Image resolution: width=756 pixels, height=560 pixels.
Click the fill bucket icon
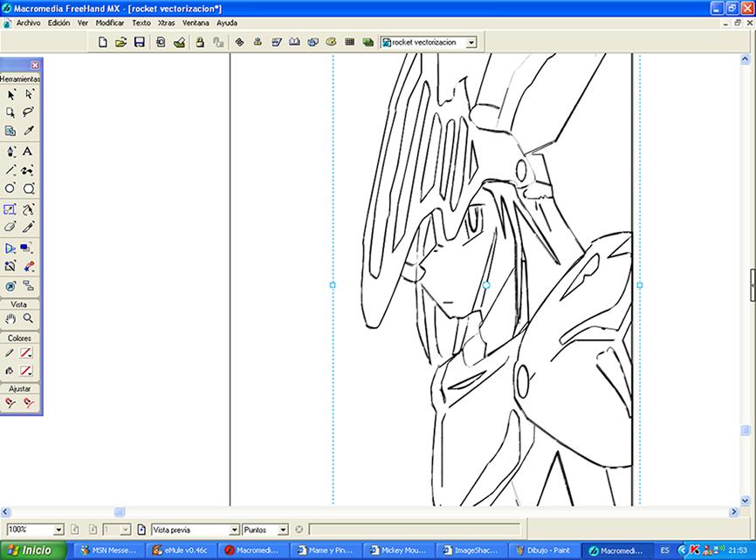click(x=9, y=371)
